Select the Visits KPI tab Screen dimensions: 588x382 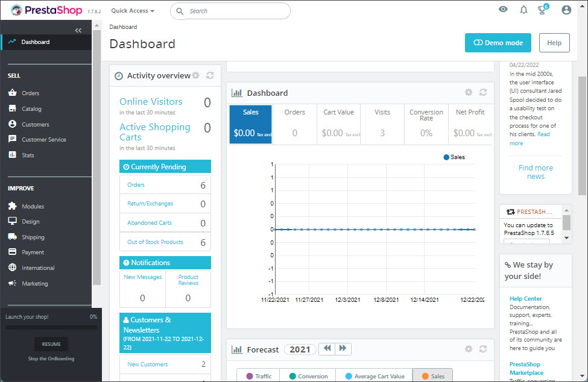(382, 124)
